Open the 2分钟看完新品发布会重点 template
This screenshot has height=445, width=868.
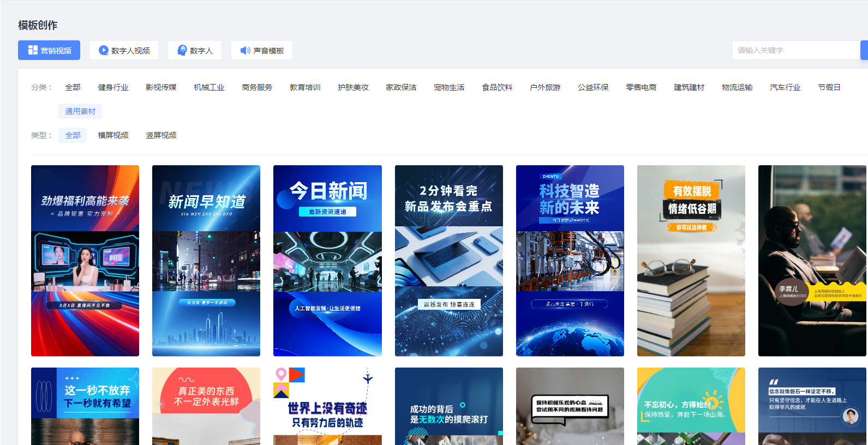click(449, 261)
